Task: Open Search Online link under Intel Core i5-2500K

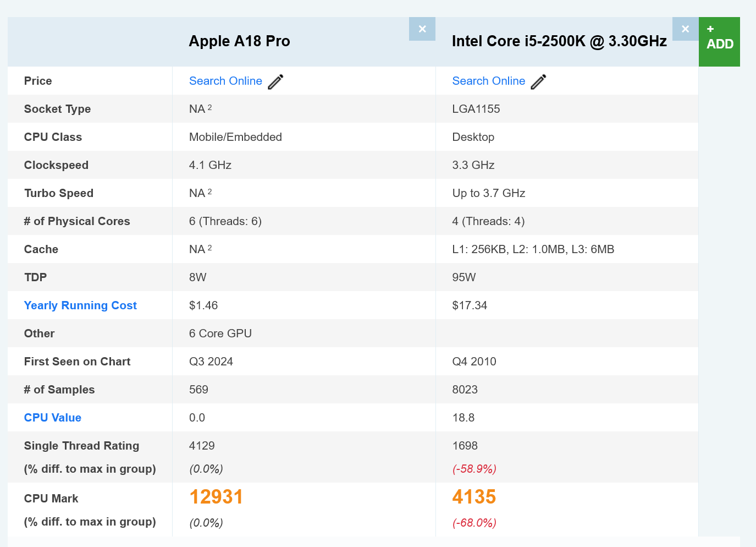Action: coord(489,81)
